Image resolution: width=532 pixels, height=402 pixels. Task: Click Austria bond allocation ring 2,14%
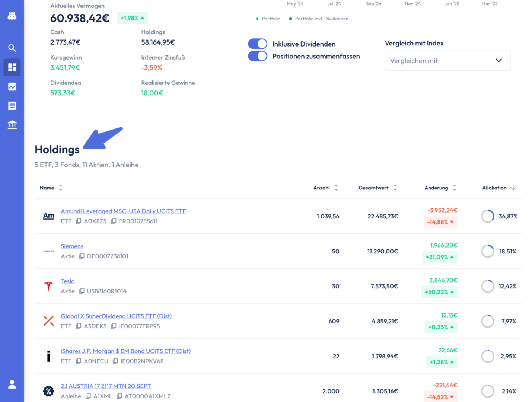(x=487, y=391)
